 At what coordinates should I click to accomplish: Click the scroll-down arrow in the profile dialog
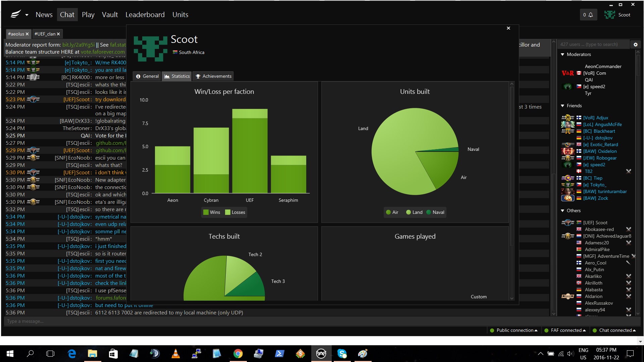pyautogui.click(x=512, y=298)
